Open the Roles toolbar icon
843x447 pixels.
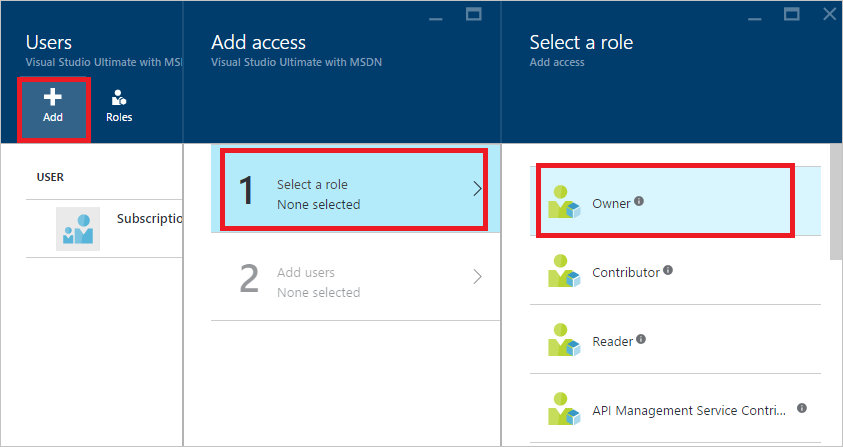point(119,97)
